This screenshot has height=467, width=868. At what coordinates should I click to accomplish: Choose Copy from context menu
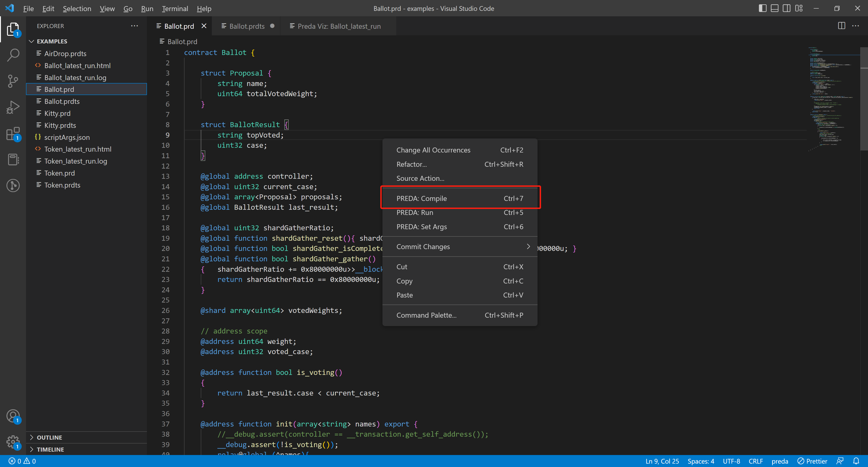(x=460, y=281)
